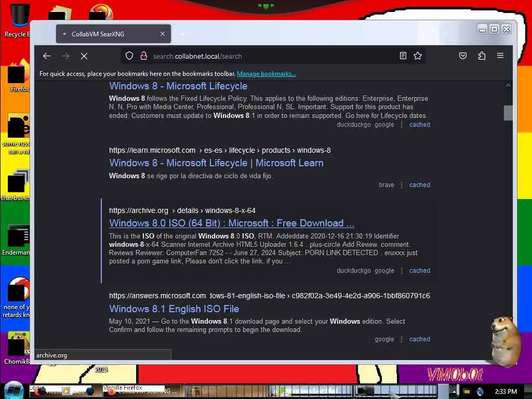Open Windows 8 - Microsoft Lifecycle result
This screenshot has height=399, width=532.
(178, 86)
